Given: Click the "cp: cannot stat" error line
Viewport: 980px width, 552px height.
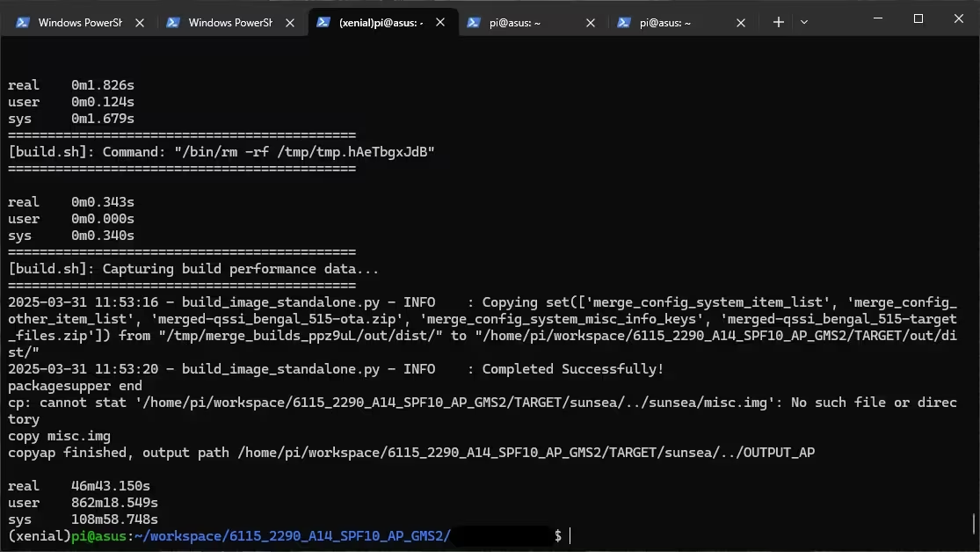Looking at the screenshot, I should [482, 410].
